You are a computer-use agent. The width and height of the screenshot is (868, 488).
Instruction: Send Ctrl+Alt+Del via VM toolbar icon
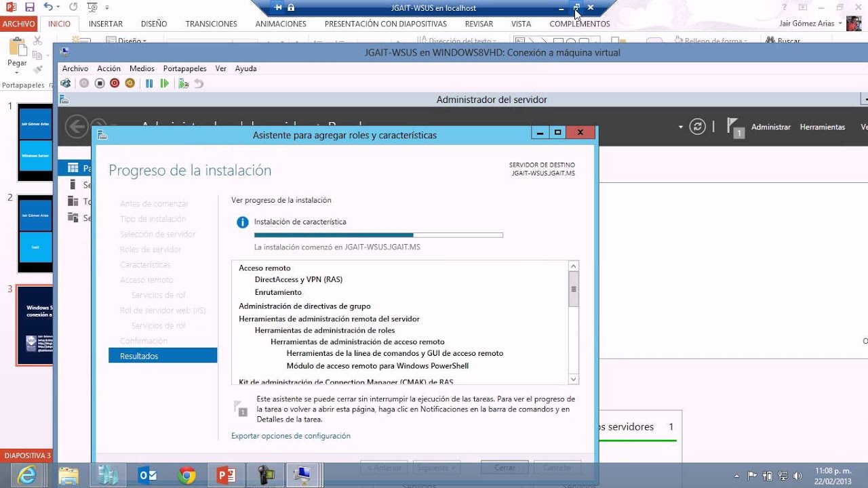click(x=66, y=83)
